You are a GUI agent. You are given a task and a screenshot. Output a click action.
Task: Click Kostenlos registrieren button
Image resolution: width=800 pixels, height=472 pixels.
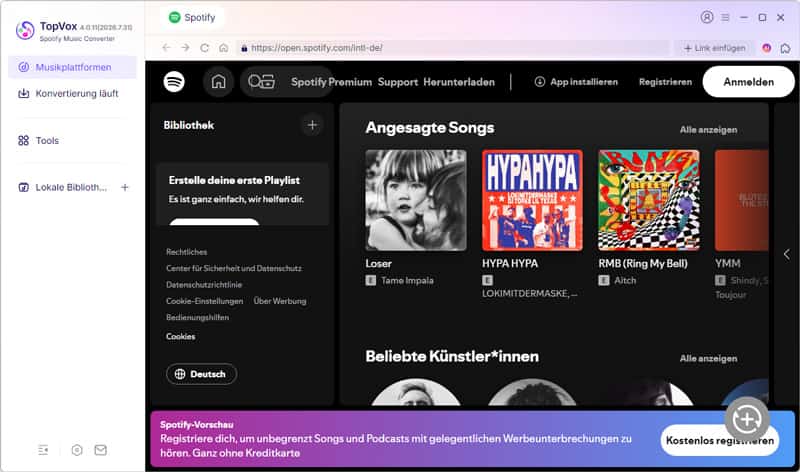[719, 440]
